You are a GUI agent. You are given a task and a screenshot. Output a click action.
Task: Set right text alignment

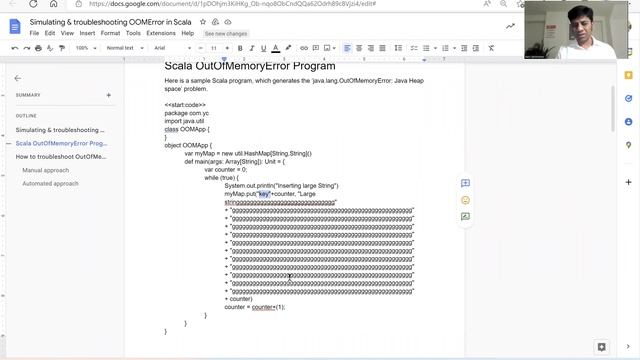click(x=371, y=48)
